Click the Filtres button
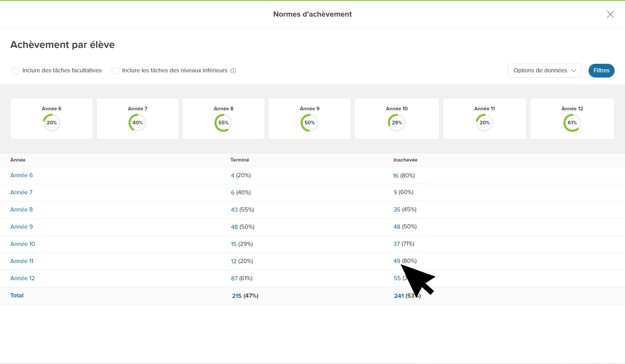 601,71
